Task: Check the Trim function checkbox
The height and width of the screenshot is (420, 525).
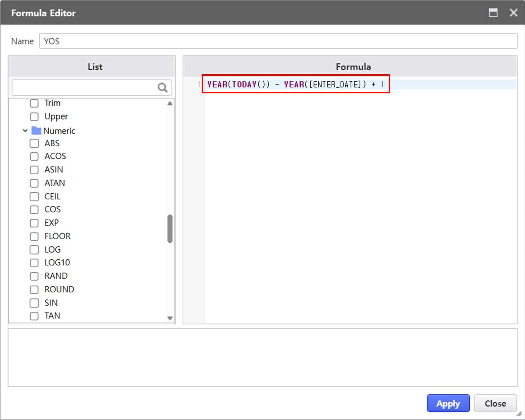Action: click(34, 103)
